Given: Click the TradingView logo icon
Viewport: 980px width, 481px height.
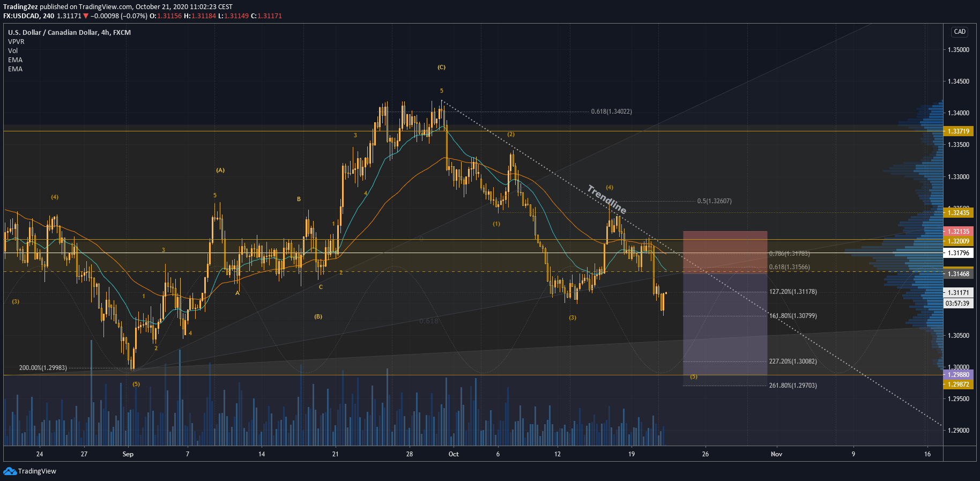Looking at the screenshot, I should tap(10, 471).
